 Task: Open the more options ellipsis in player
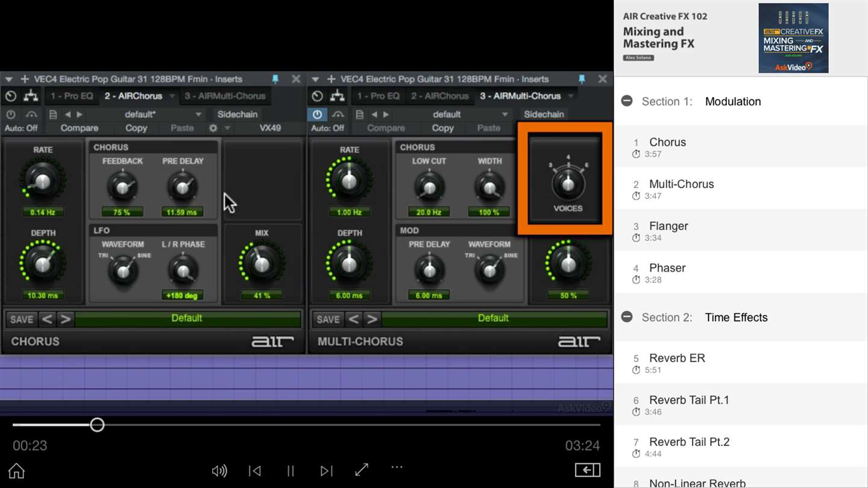click(397, 467)
